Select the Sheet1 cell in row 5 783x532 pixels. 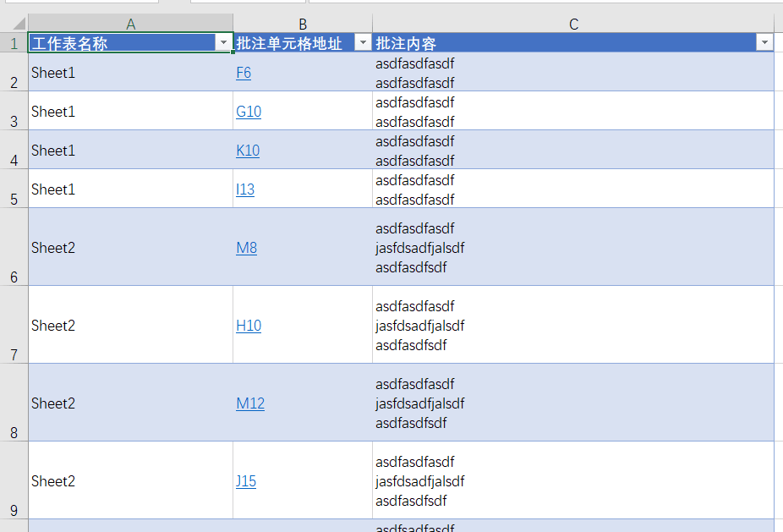click(131, 189)
